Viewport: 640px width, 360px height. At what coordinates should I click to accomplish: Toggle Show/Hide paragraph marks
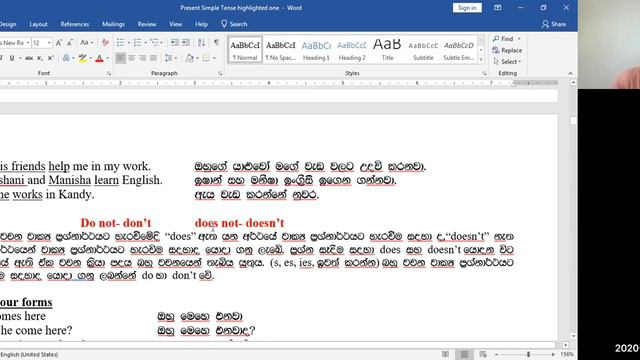[x=217, y=42]
